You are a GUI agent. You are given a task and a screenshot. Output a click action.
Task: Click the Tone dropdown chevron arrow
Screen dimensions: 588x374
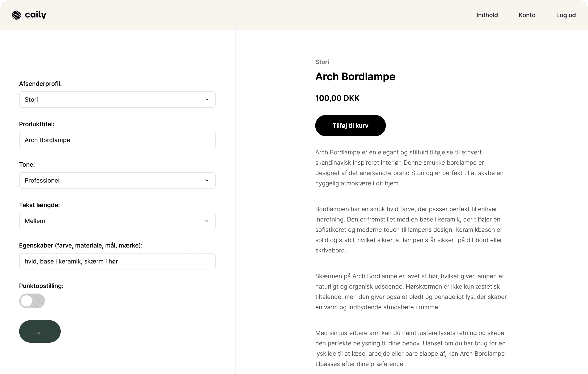pos(207,180)
